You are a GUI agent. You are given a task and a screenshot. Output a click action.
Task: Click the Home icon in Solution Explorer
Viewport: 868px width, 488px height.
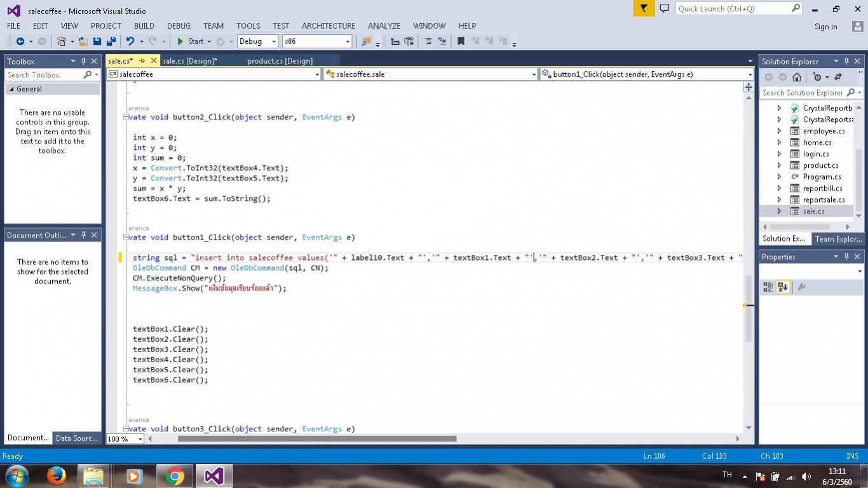tap(797, 77)
